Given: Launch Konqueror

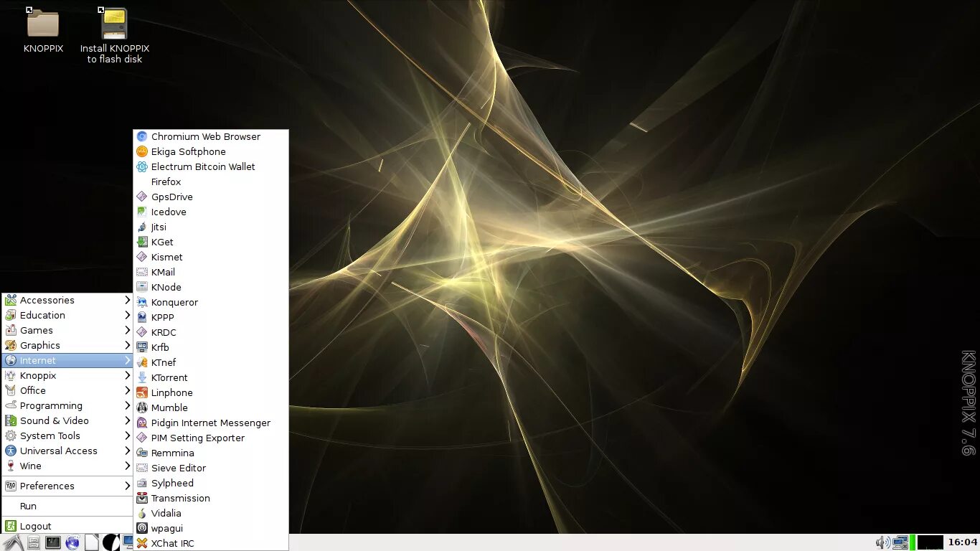Looking at the screenshot, I should 211,302.
